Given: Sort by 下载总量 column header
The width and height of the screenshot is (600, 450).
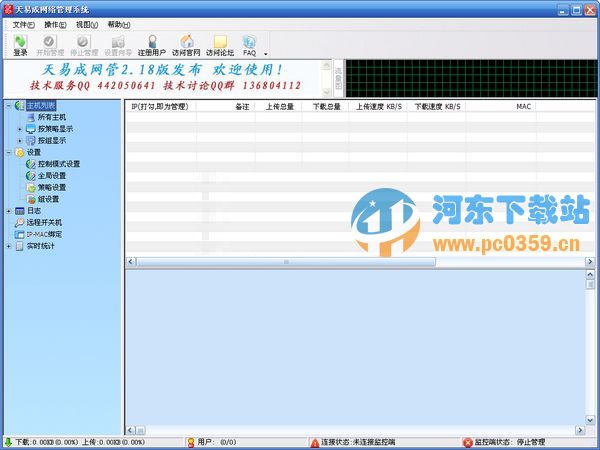Looking at the screenshot, I should pyautogui.click(x=325, y=106).
